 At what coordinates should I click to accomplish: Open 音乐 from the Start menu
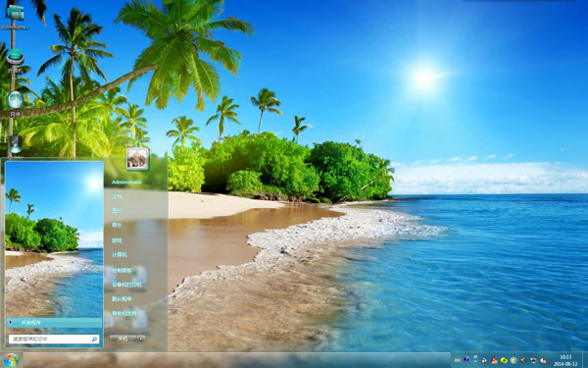click(117, 225)
